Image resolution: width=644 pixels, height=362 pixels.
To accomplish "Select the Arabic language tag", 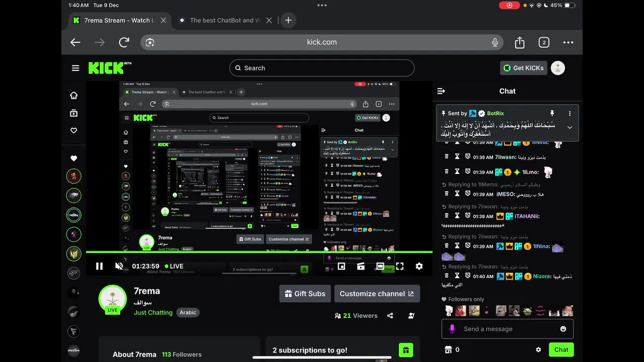I will [x=188, y=312].
